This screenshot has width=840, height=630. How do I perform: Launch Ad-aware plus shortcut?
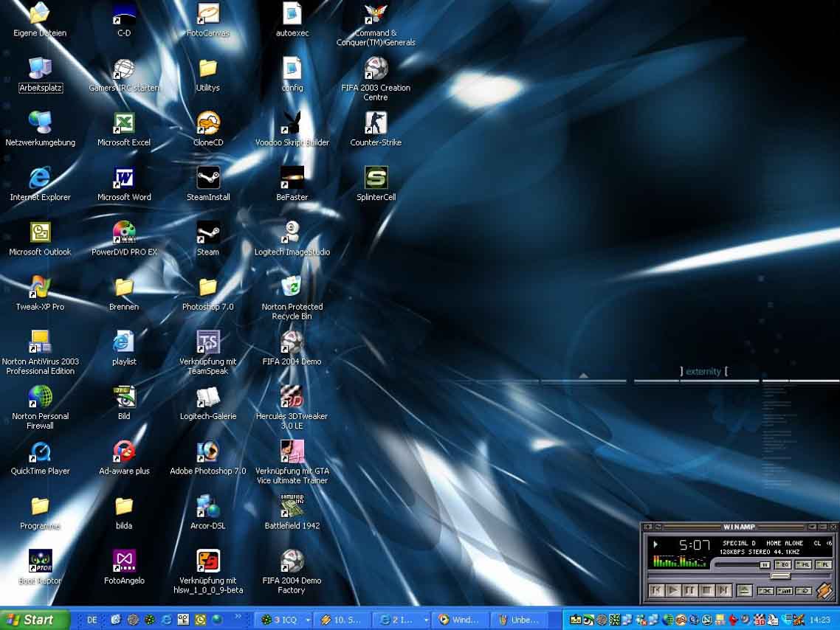tap(124, 457)
